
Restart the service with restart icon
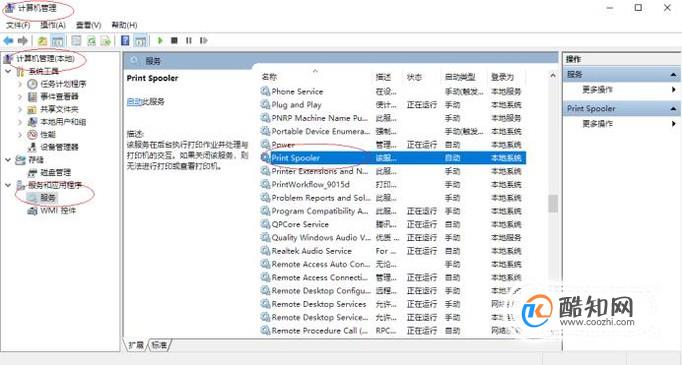pos(203,40)
